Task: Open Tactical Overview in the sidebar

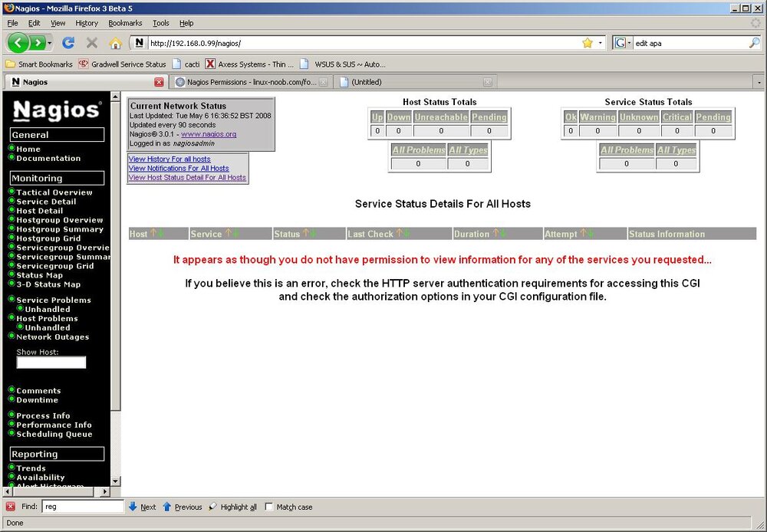Action: [54, 192]
